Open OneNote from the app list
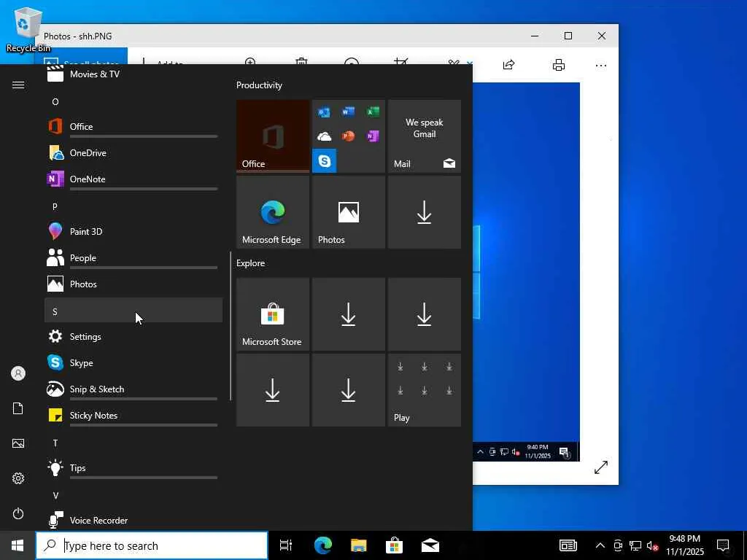 click(133, 179)
